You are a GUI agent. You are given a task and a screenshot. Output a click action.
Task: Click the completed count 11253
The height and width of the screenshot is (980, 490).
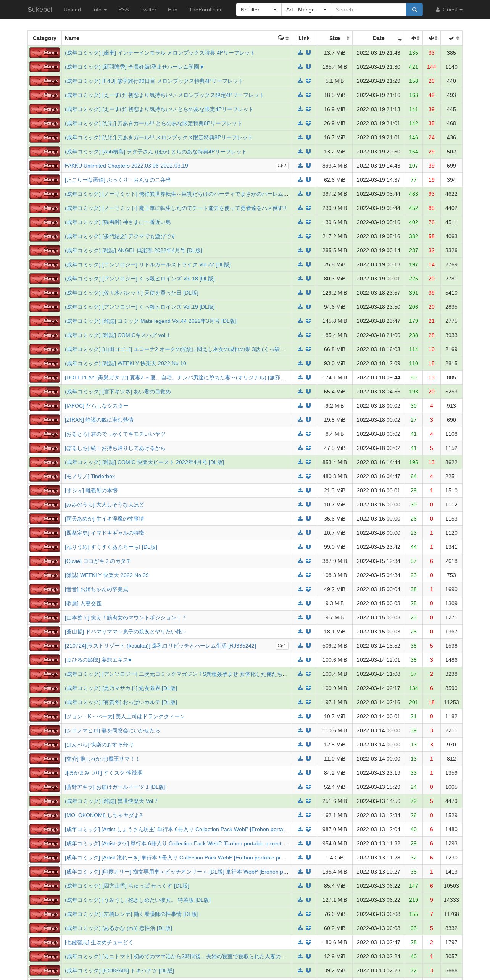451,702
